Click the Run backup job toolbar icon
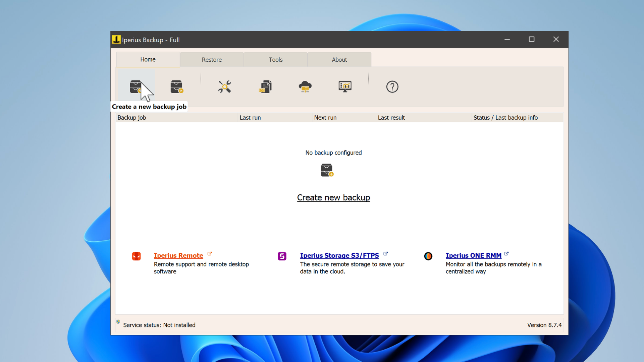644x362 pixels. tap(177, 87)
